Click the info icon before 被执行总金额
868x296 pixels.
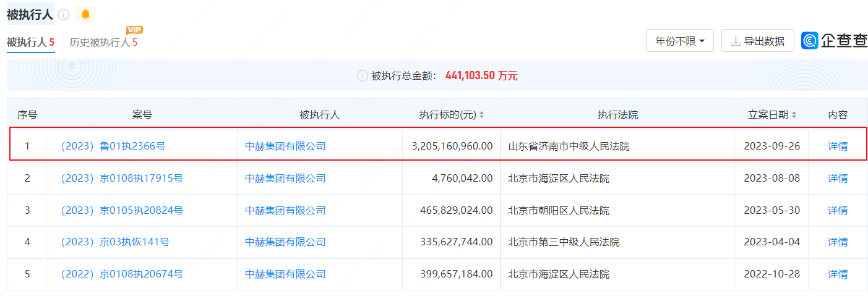pyautogui.click(x=363, y=76)
